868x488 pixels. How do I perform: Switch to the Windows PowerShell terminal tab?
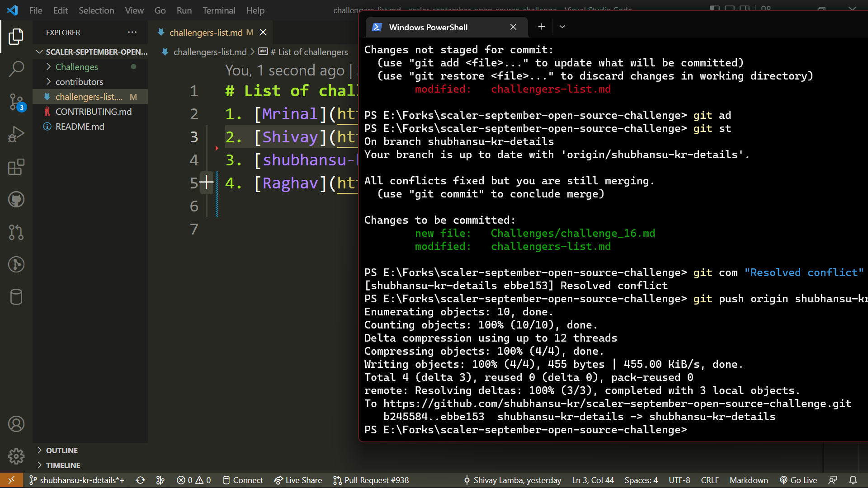pos(428,27)
